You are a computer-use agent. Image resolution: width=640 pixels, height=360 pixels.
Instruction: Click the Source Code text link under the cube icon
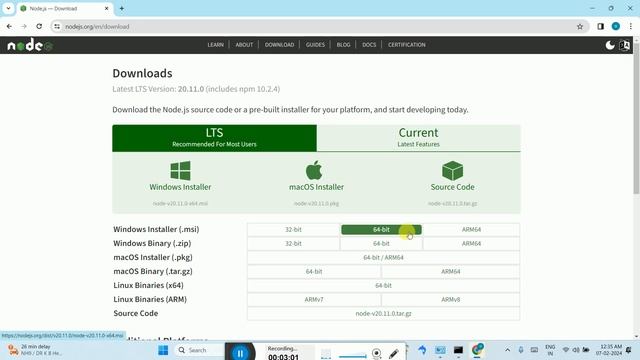(x=452, y=187)
